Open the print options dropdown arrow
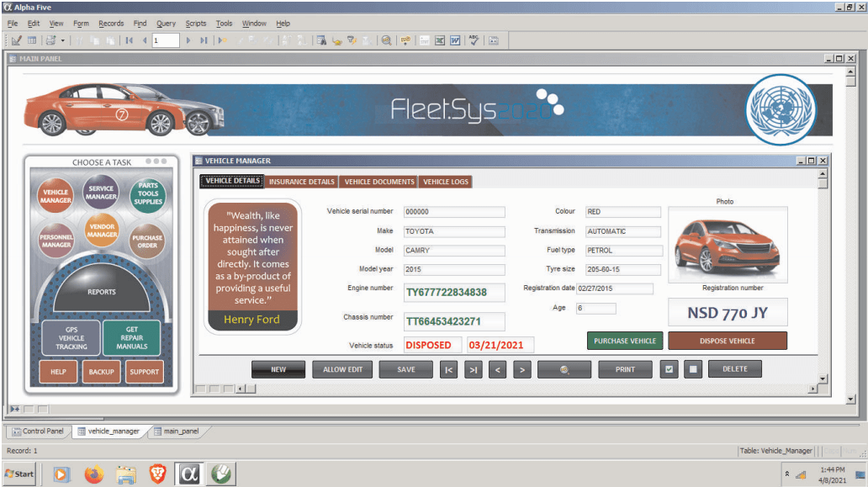868x487 pixels. (x=61, y=40)
